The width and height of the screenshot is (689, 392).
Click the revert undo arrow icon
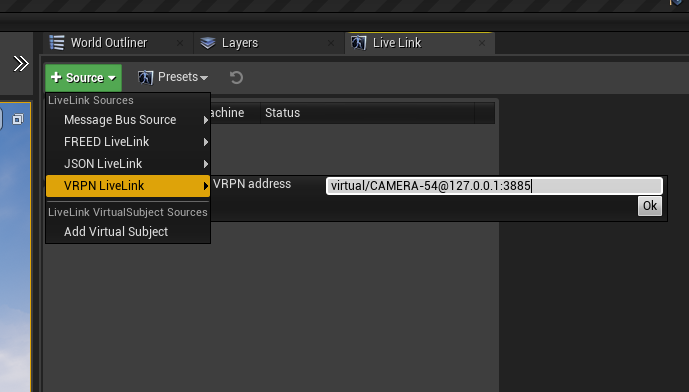coord(236,77)
